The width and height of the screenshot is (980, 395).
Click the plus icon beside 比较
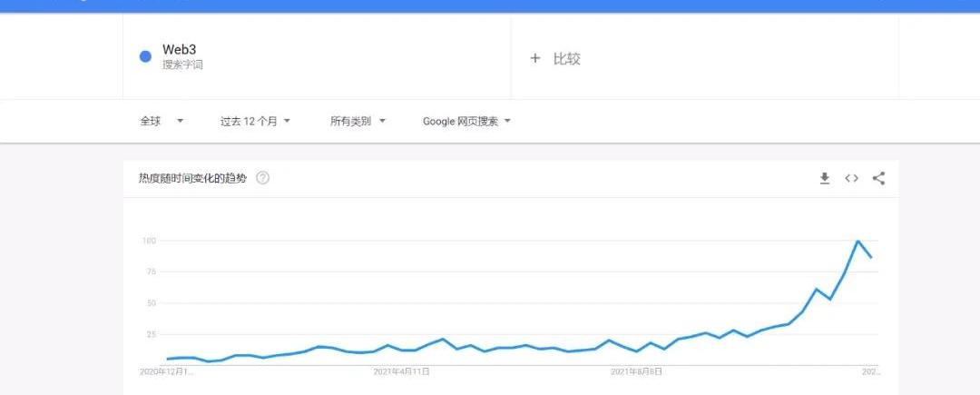click(x=535, y=58)
